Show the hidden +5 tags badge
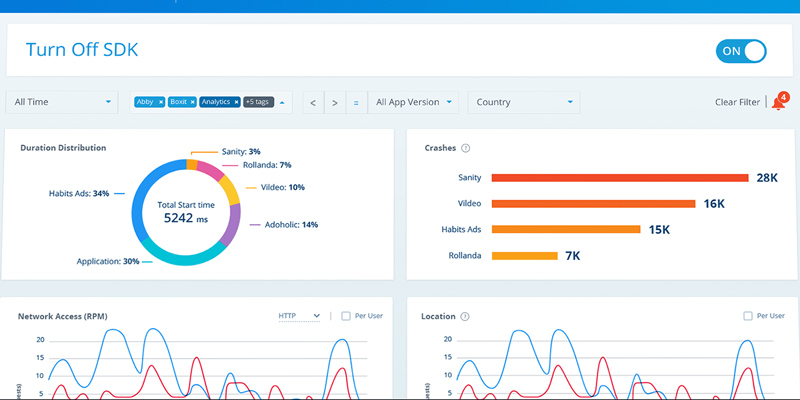This screenshot has width=800, height=400. (259, 102)
